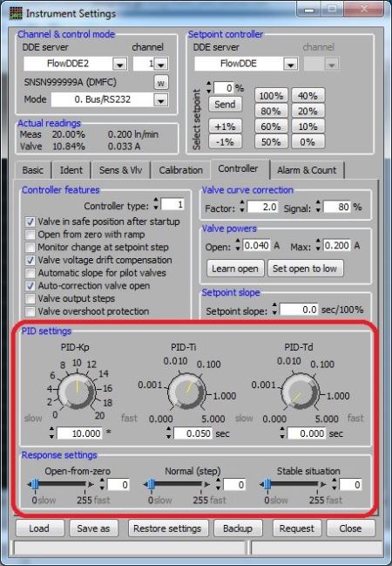The width and height of the screenshot is (392, 566).
Task: Click the Learn open button
Action: (235, 269)
